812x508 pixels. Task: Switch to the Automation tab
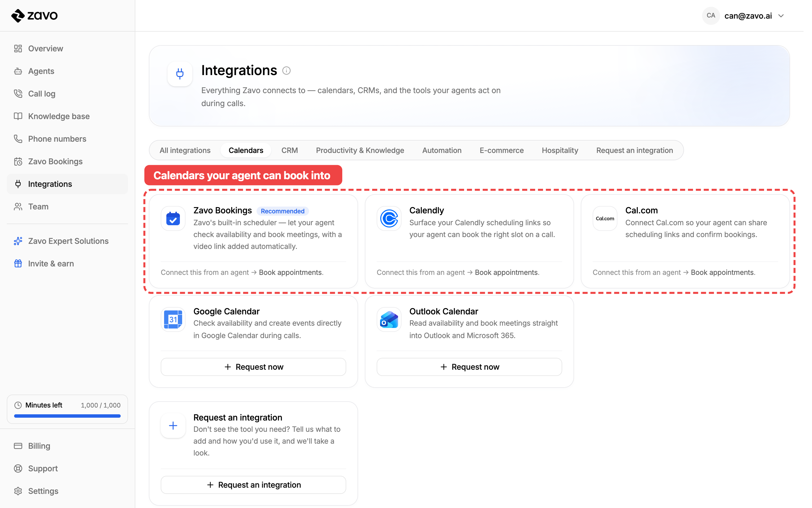(x=442, y=150)
